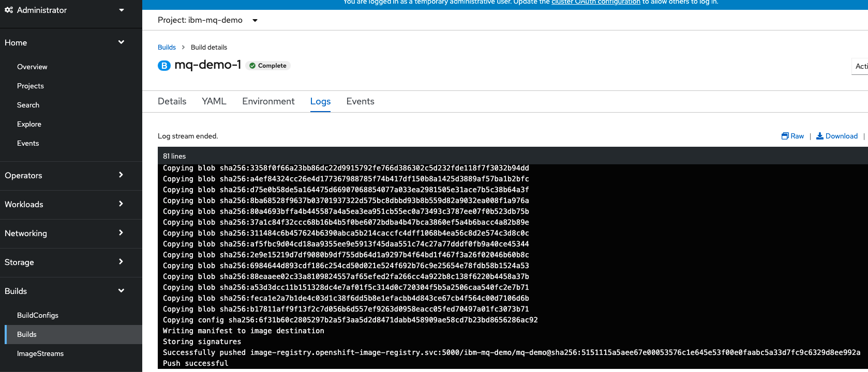The width and height of the screenshot is (868, 372).
Task: Open ImageStreams in the sidebar
Action: pyautogui.click(x=40, y=354)
